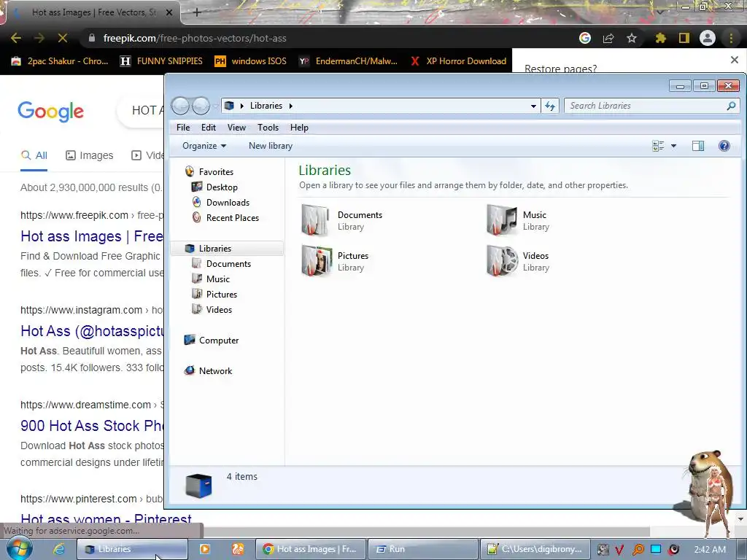This screenshot has width=747, height=560.
Task: Open the Pictures library icon
Action: tap(317, 261)
